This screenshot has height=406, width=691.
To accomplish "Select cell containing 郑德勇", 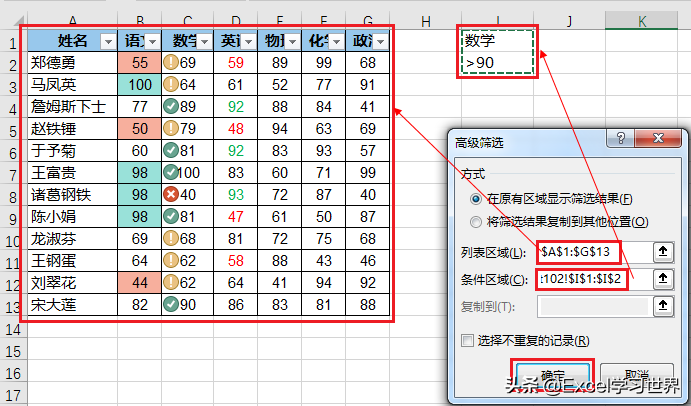I will (x=73, y=63).
